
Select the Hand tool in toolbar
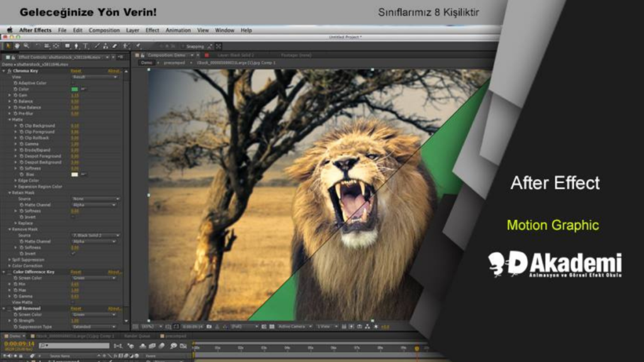pyautogui.click(x=17, y=46)
